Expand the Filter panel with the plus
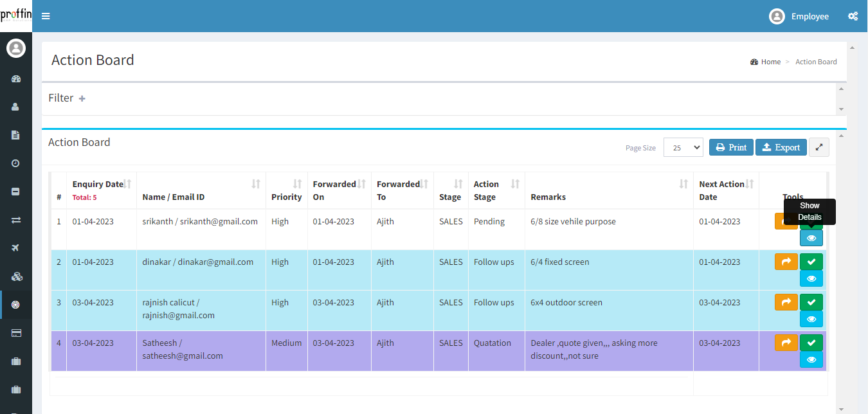The width and height of the screenshot is (868, 414). coord(82,98)
